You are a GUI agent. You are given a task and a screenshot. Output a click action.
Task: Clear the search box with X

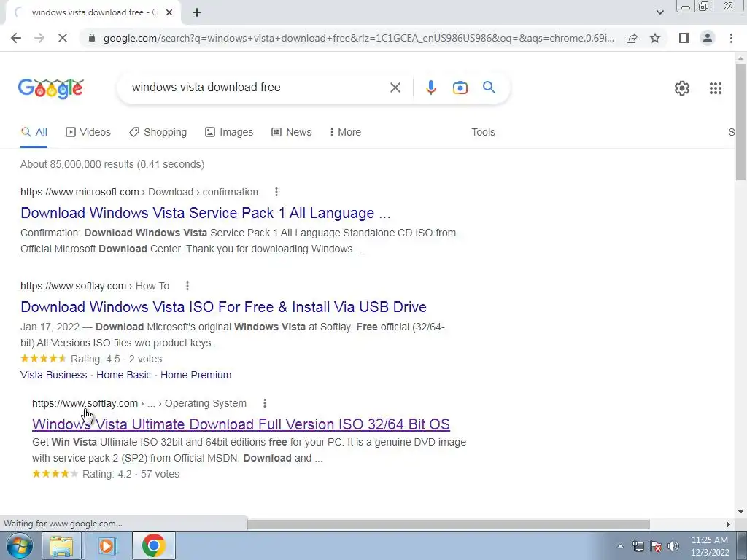[x=395, y=87]
